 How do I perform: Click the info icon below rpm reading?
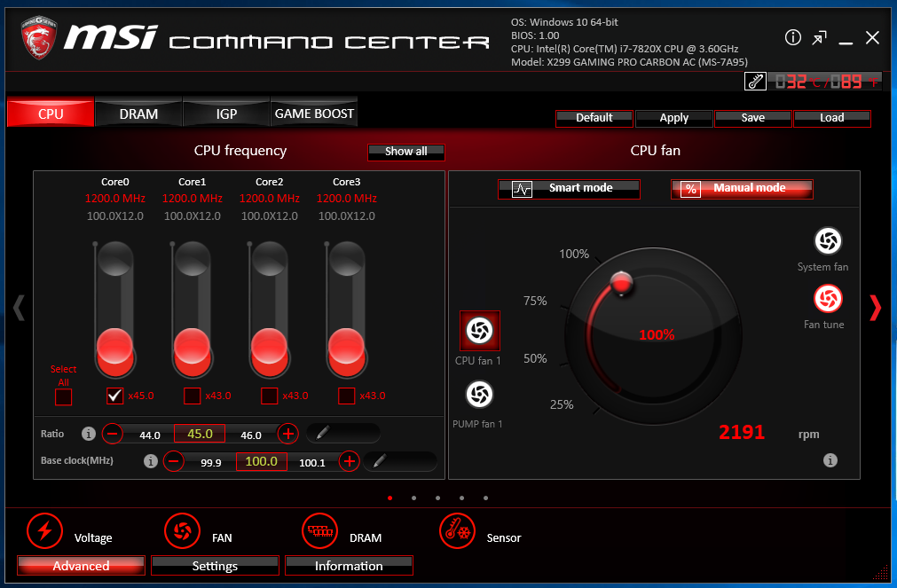pos(830,460)
